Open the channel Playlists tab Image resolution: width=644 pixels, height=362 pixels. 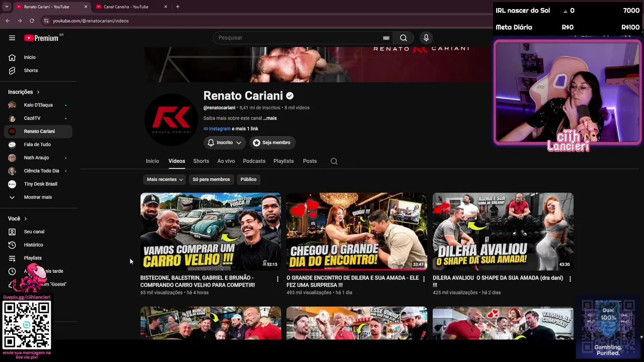pyautogui.click(x=284, y=161)
